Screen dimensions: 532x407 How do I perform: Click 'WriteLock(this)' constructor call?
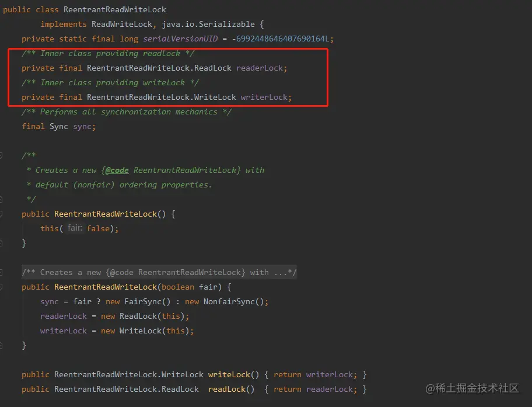click(155, 331)
